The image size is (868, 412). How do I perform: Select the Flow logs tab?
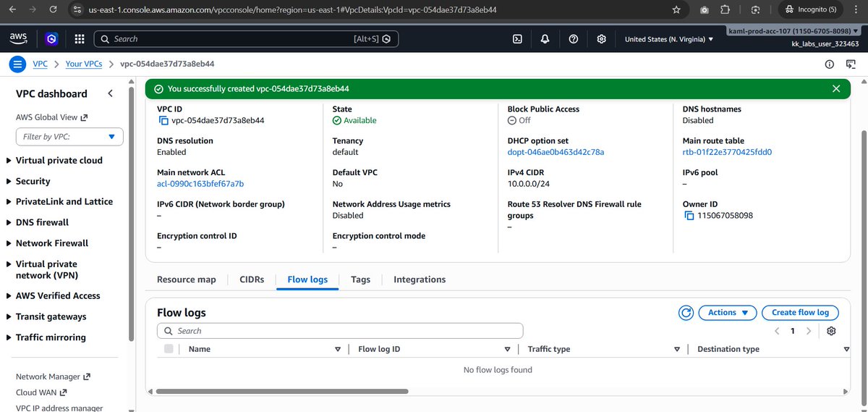[x=307, y=279]
